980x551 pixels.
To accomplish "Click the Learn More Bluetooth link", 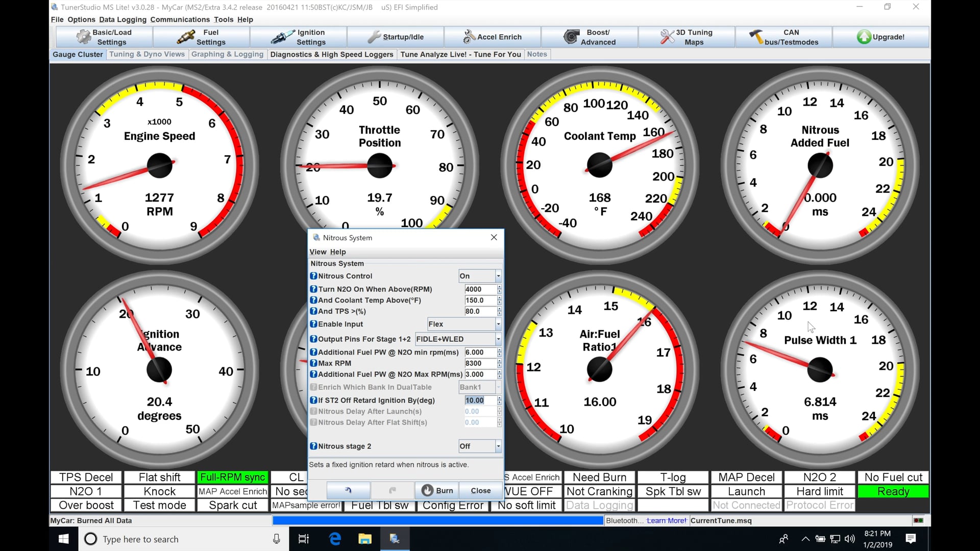I will (x=666, y=520).
